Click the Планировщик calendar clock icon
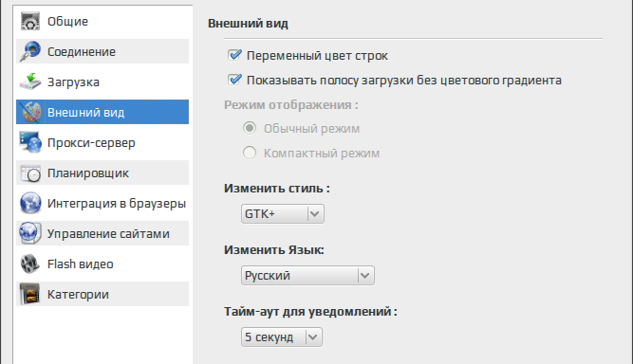633x364 pixels. 30,173
